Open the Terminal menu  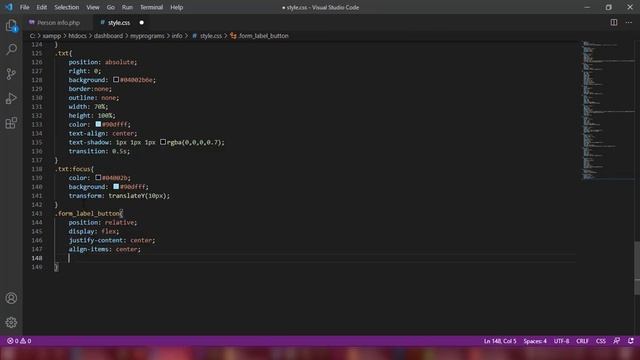point(151,7)
